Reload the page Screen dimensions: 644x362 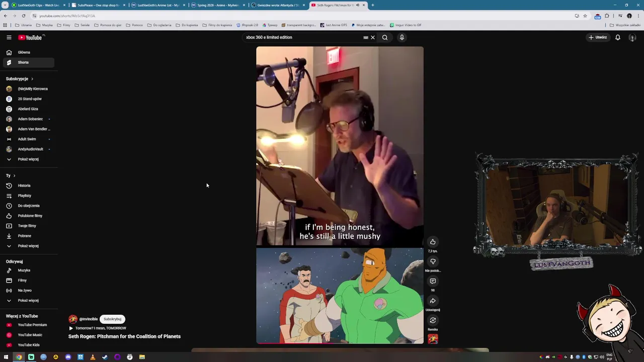click(x=23, y=16)
